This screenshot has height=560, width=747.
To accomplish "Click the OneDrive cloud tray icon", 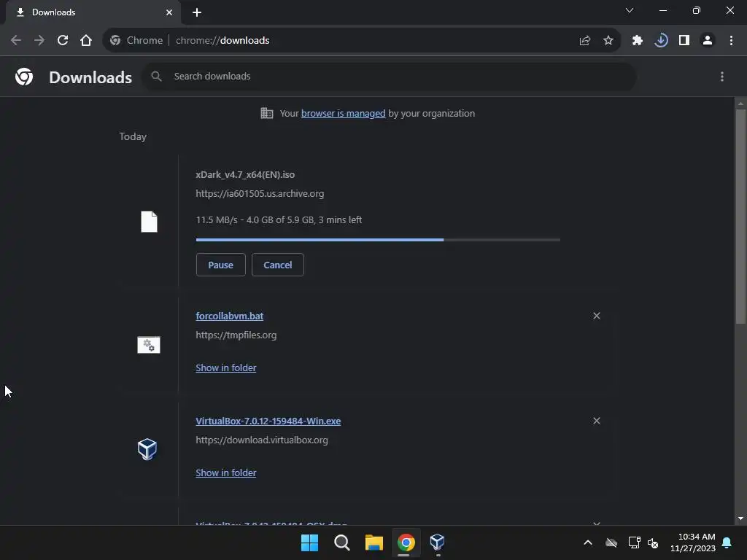I will [611, 542].
